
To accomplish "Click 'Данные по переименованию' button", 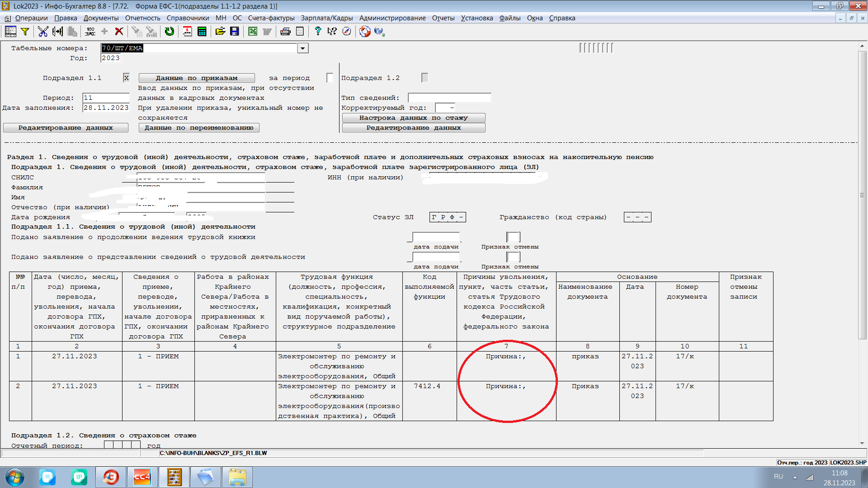I will pos(199,128).
